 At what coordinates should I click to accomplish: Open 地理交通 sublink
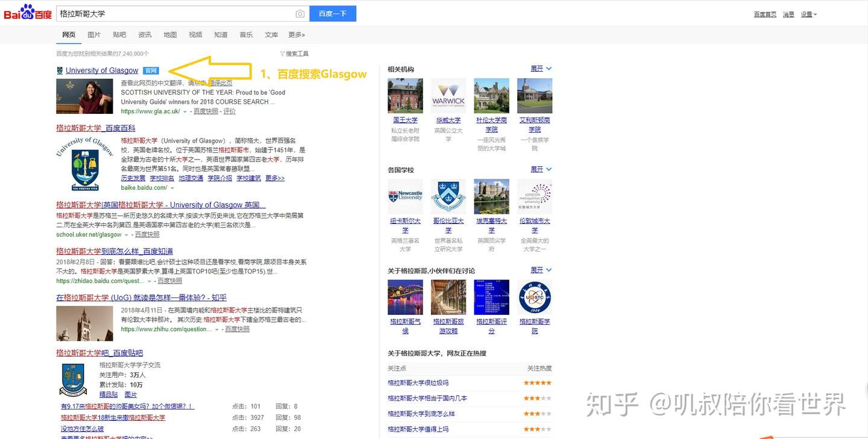(191, 178)
